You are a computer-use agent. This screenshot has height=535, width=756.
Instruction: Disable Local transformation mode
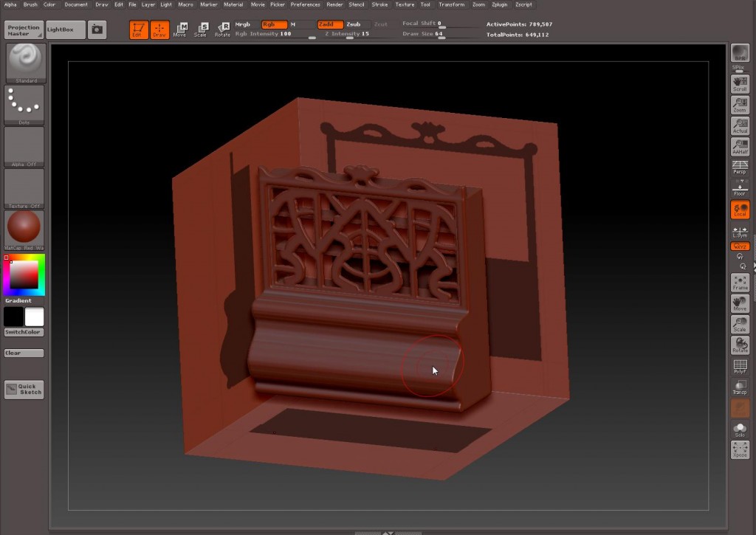(x=740, y=210)
